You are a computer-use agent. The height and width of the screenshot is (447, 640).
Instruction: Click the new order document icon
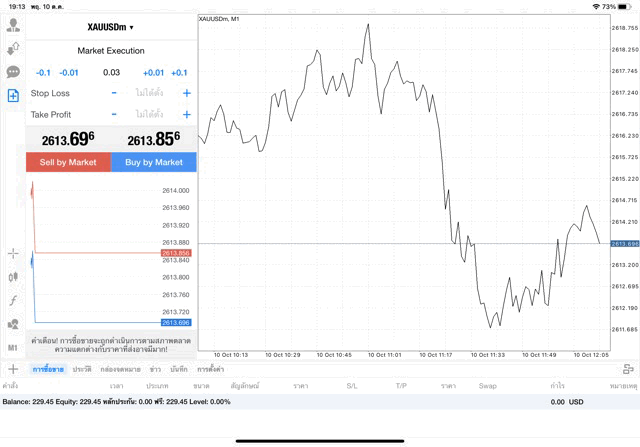coord(13,96)
